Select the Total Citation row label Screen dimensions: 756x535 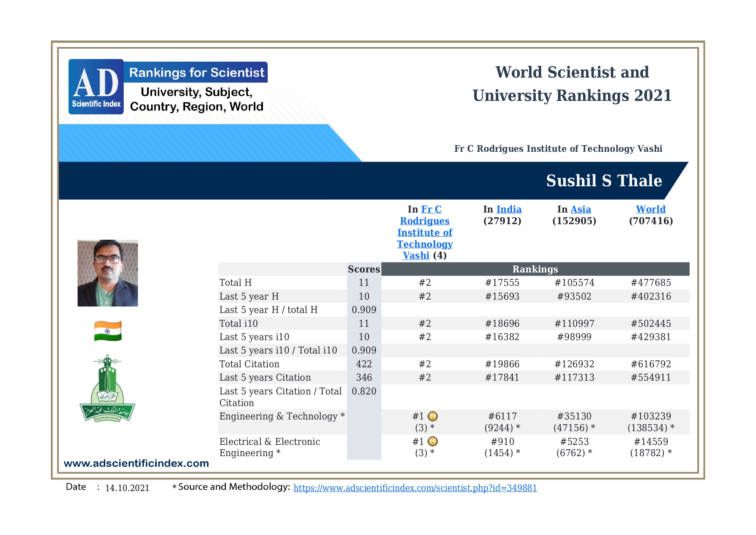pyautogui.click(x=249, y=364)
